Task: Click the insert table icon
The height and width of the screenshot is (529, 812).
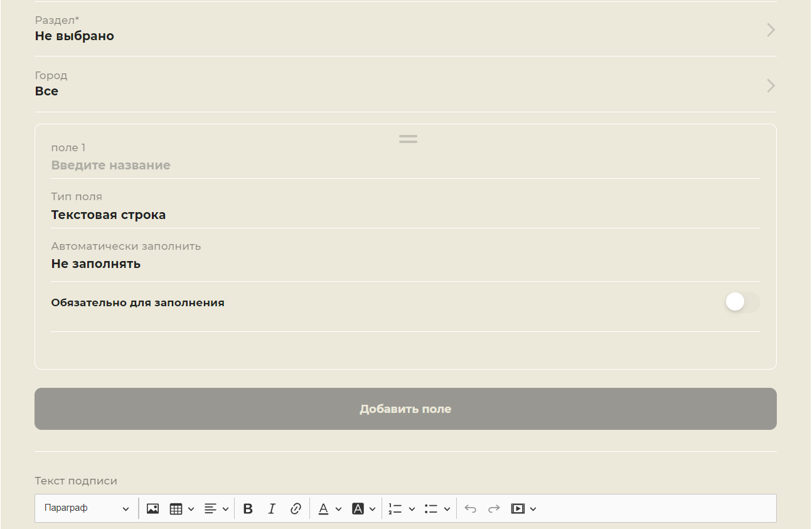Action: coord(176,509)
